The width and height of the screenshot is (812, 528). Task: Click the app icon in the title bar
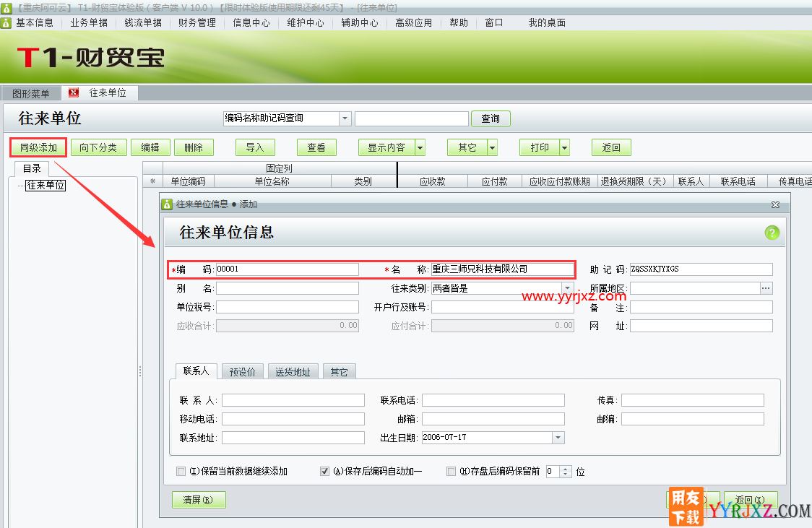pos(6,8)
